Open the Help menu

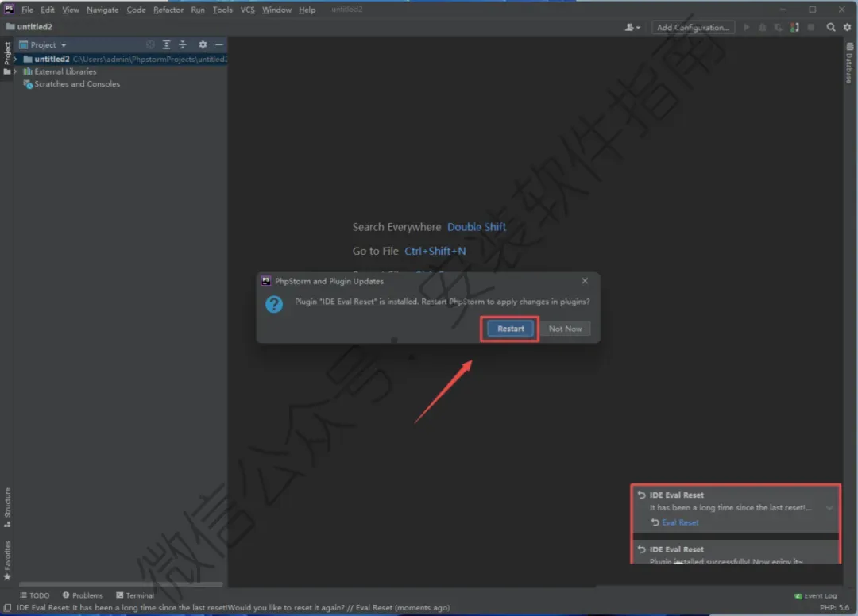coord(307,10)
